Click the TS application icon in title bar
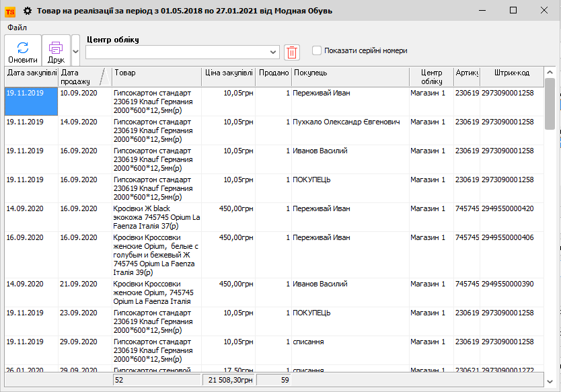This screenshot has height=392, width=561. [x=10, y=11]
